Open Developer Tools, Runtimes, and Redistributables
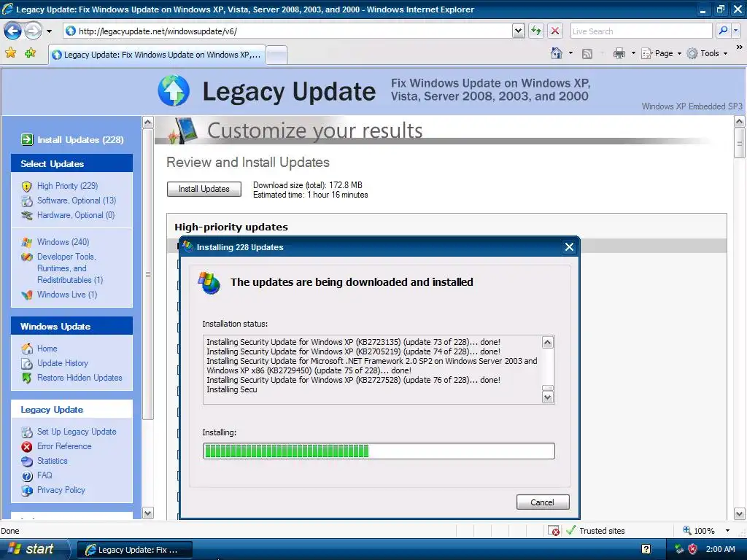The width and height of the screenshot is (747, 560). (70, 268)
